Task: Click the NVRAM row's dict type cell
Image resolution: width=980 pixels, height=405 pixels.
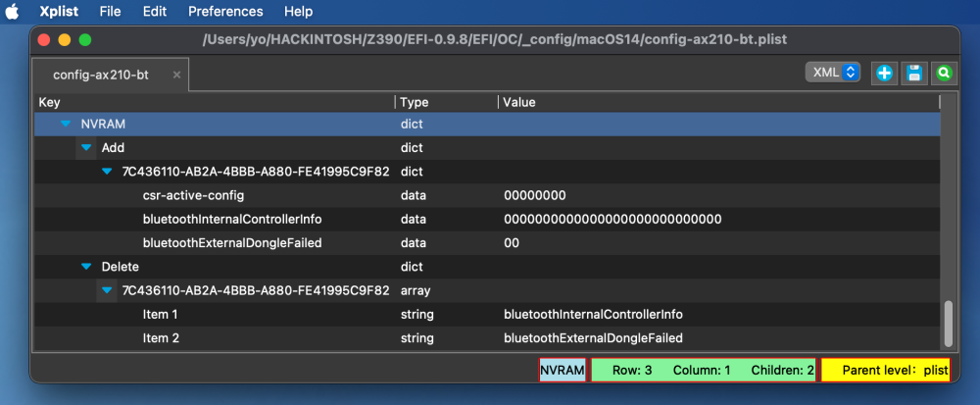Action: 412,125
